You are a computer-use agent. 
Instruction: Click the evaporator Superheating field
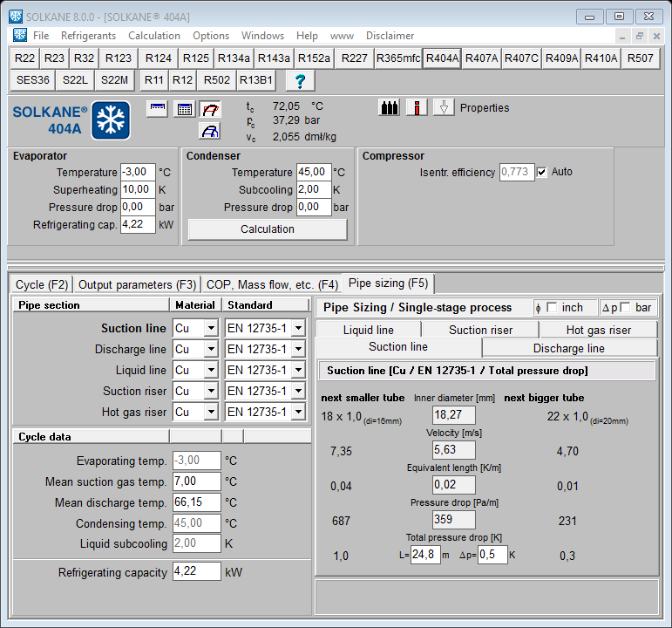click(138, 190)
